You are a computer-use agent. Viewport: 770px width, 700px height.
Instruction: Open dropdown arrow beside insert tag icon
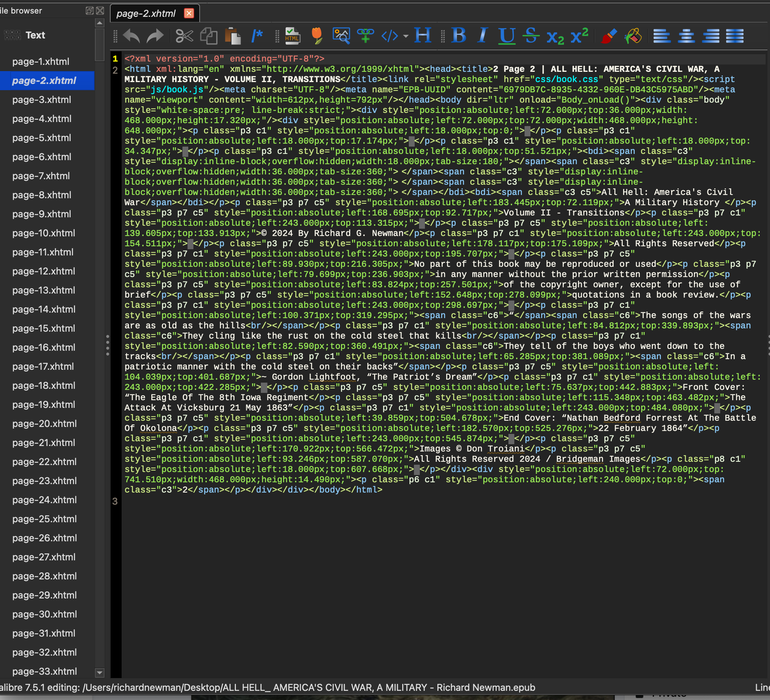tap(406, 37)
